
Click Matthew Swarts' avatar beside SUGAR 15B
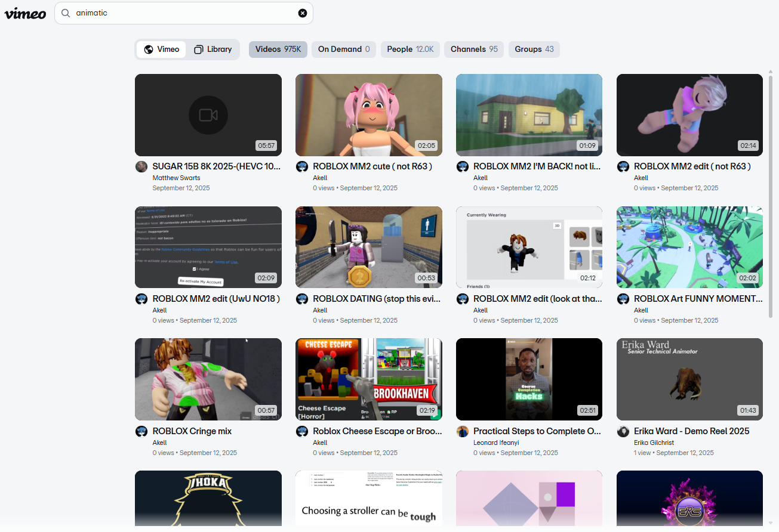coord(141,166)
